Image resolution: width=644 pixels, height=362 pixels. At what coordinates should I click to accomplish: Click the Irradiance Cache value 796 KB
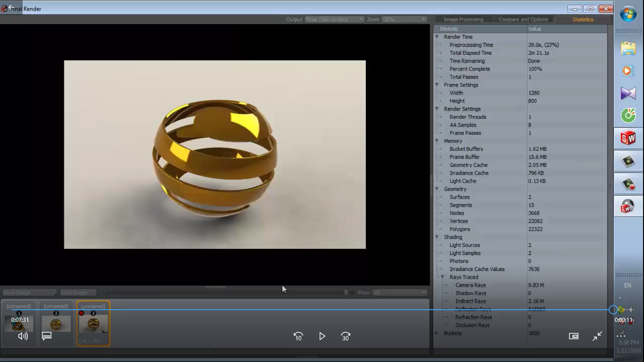536,173
